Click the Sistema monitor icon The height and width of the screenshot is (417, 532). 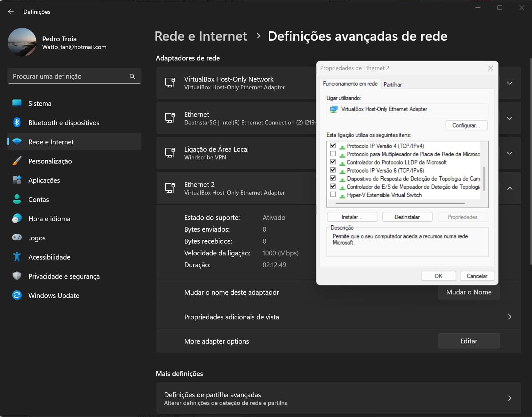[17, 103]
